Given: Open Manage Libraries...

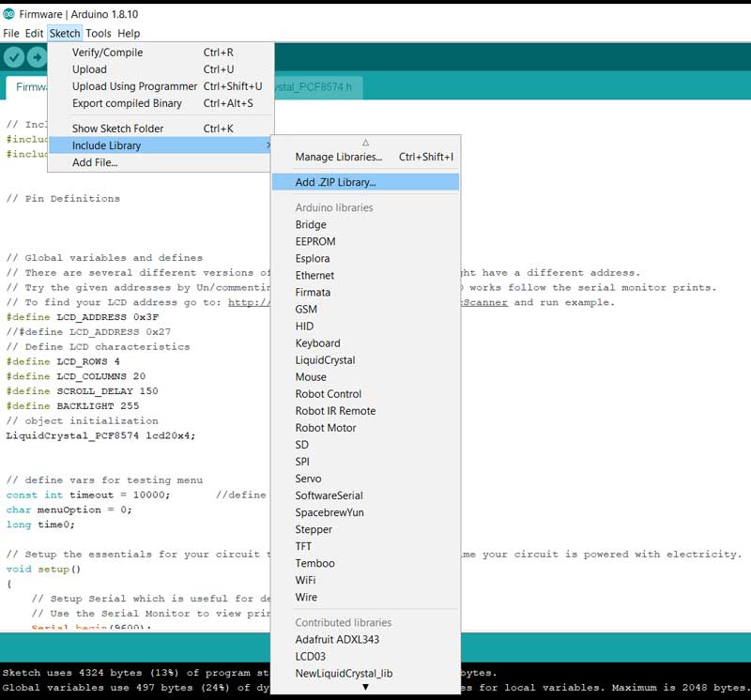Looking at the screenshot, I should (365, 157).
